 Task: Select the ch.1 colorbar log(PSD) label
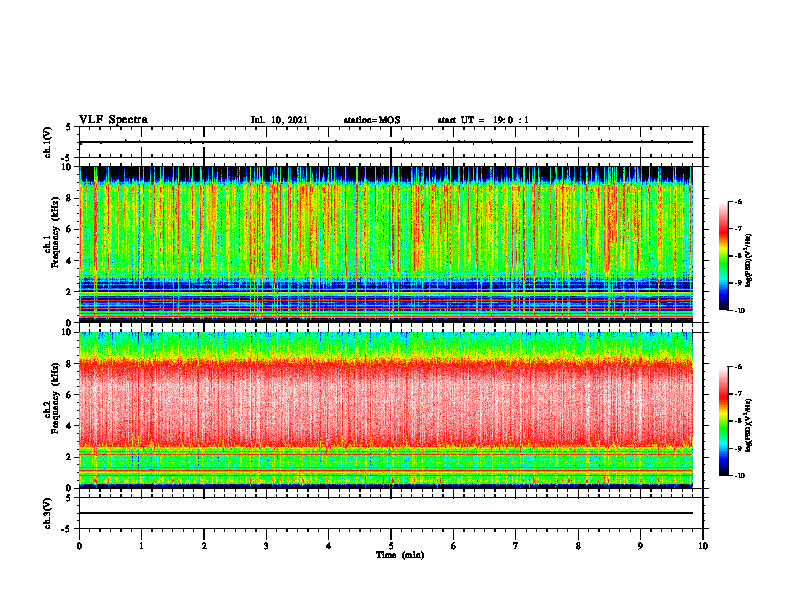pos(750,261)
